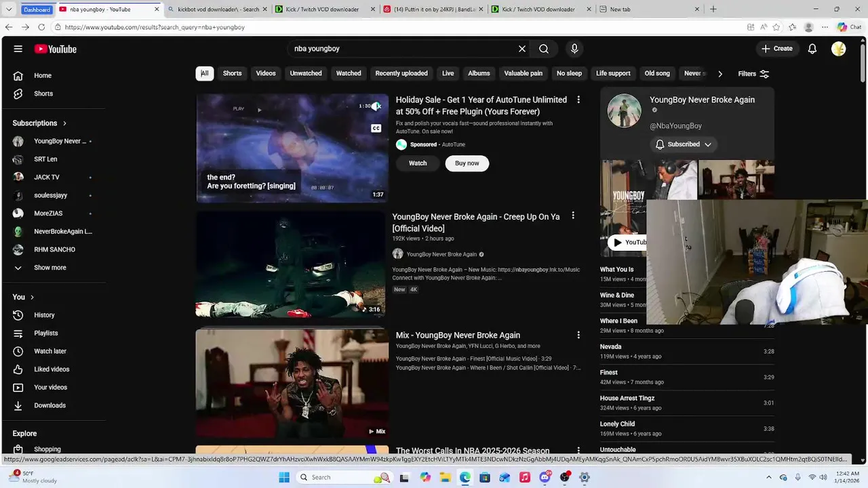Open Watch later in the sidebar
868x488 pixels.
point(49,351)
